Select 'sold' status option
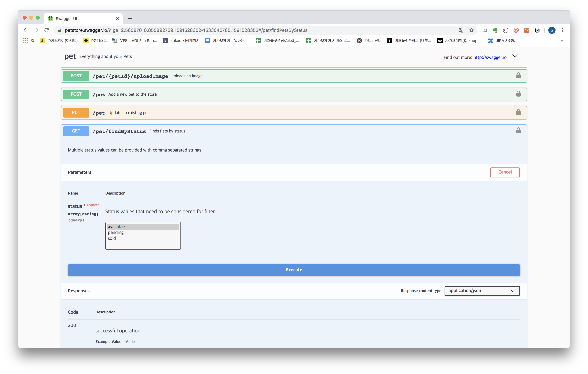The width and height of the screenshot is (588, 374). point(112,238)
